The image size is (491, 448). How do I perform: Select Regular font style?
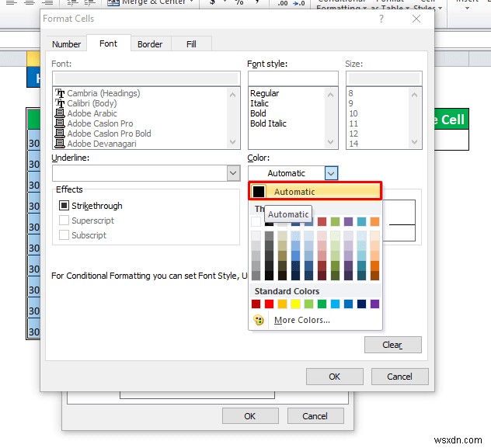coord(265,93)
